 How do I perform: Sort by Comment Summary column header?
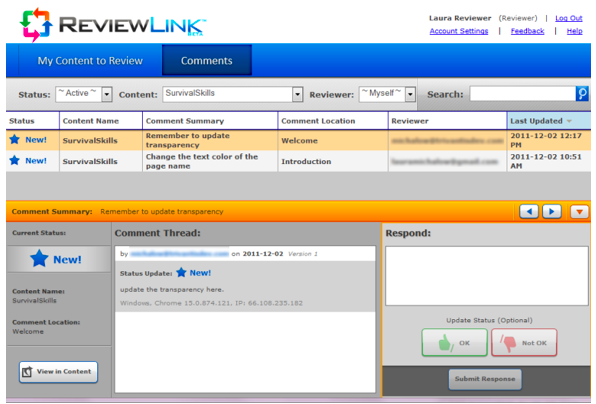click(210, 121)
